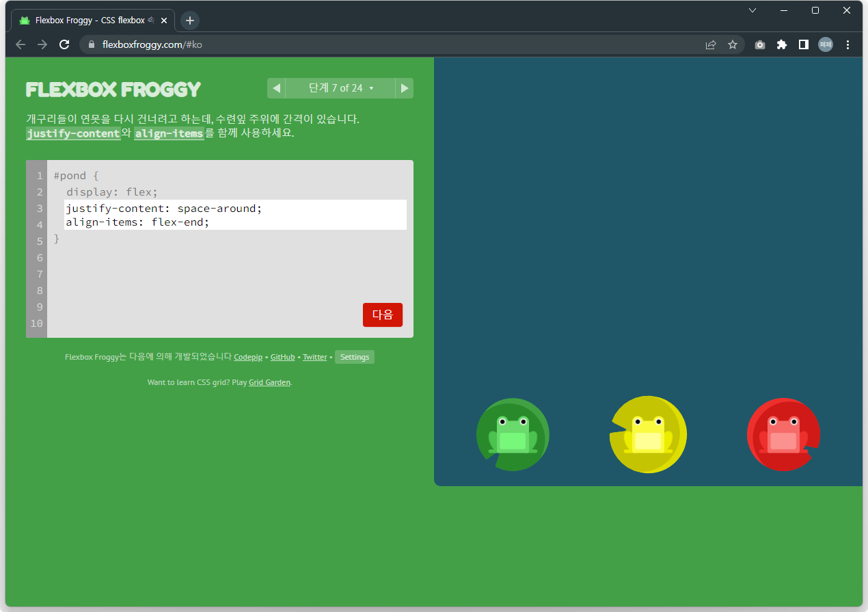
Task: Go to the next level arrow
Action: (x=405, y=88)
